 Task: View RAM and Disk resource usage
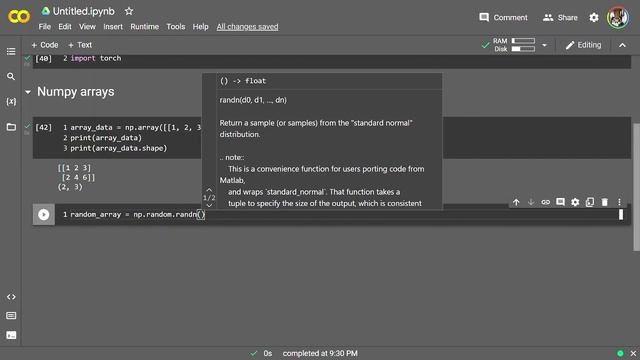tap(514, 45)
